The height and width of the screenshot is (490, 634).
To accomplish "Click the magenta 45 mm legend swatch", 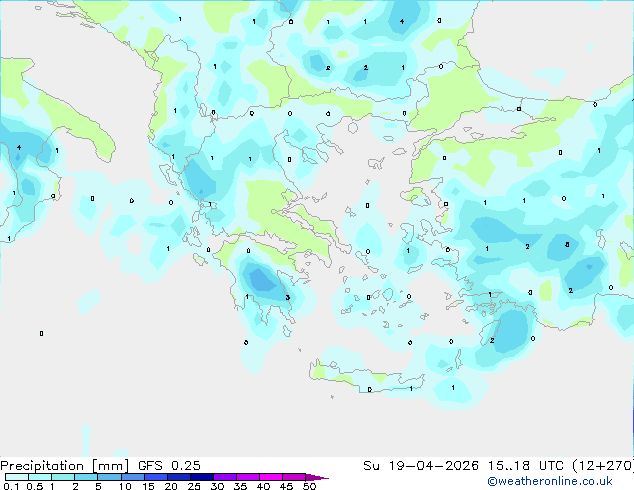I will 294,477.
